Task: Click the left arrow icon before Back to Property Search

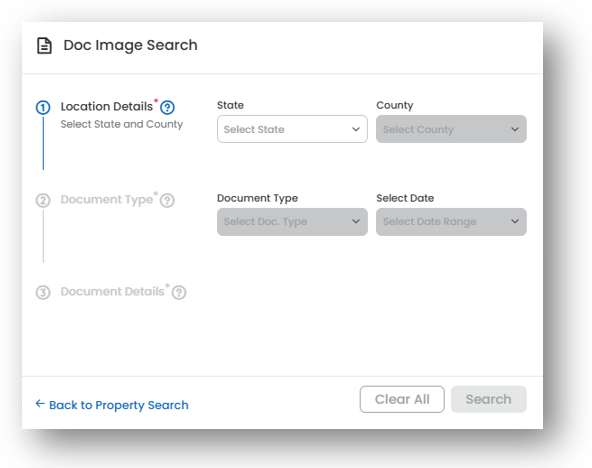Action: click(x=40, y=404)
